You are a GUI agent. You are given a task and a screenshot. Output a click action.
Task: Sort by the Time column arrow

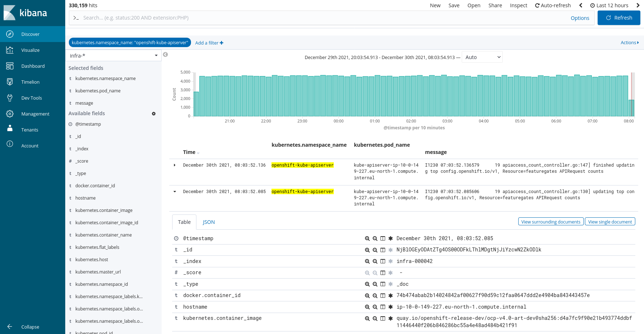tap(198, 153)
